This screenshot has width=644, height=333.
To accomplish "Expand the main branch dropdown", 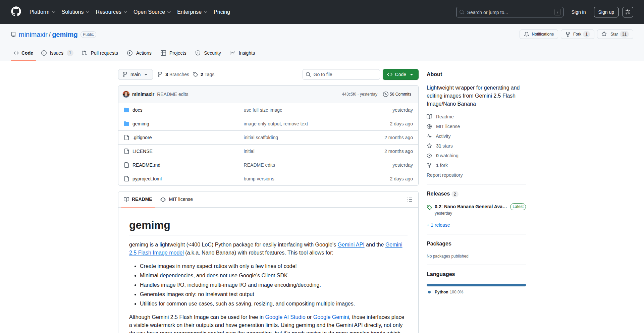I will click(135, 74).
